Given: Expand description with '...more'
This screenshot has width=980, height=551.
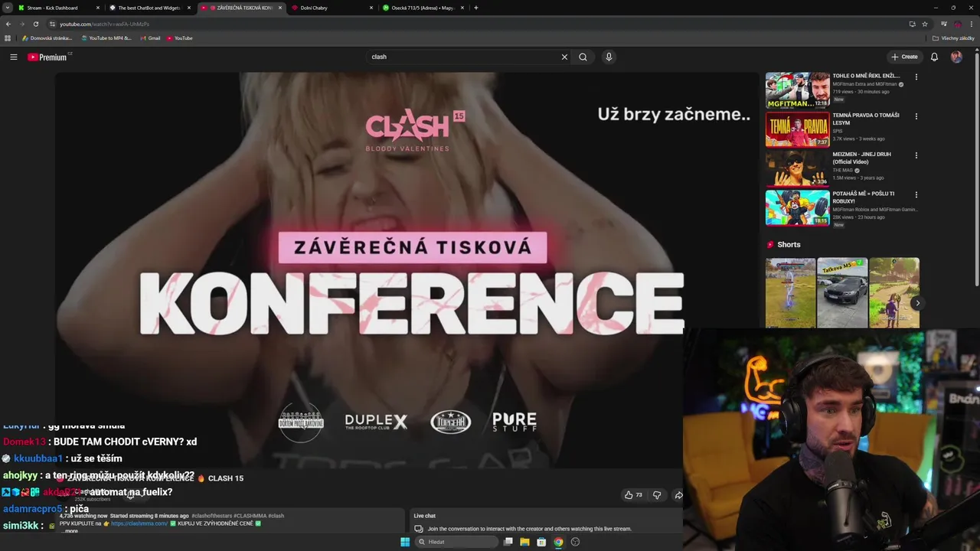Looking at the screenshot, I should pyautogui.click(x=69, y=530).
